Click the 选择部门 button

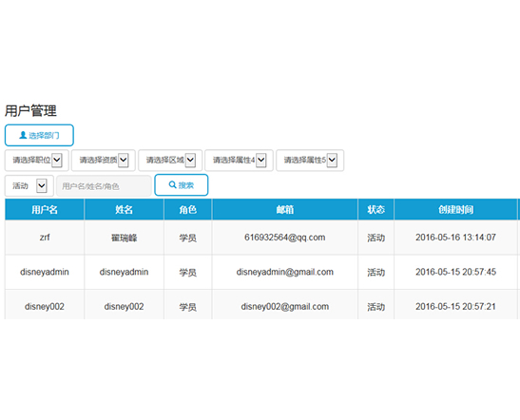tap(39, 135)
